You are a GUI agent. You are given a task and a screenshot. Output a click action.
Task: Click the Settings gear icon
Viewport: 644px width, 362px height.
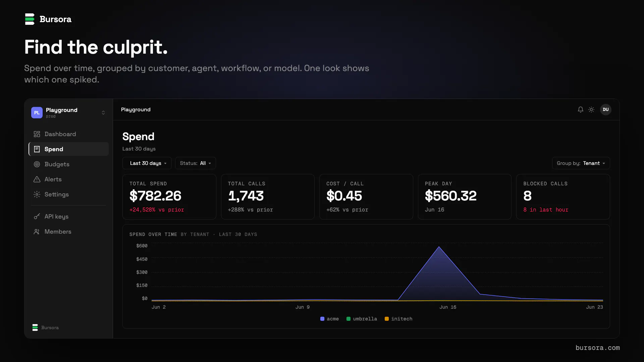[37, 194]
